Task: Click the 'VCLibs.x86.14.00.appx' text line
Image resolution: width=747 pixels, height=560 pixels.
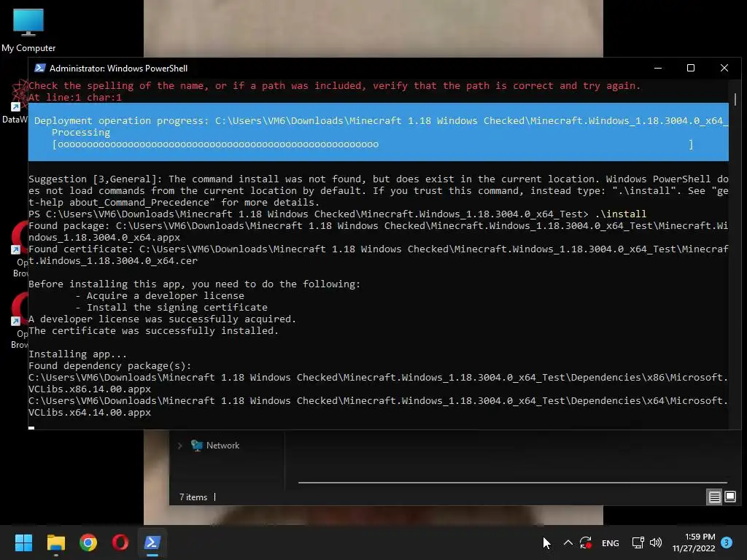Action: click(x=90, y=389)
